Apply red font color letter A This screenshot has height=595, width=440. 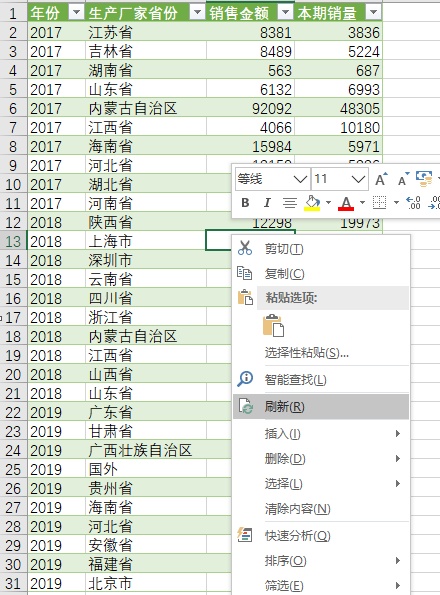[x=346, y=203]
